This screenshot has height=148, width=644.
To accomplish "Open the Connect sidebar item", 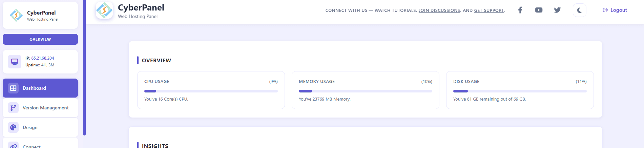I will (x=32, y=146).
